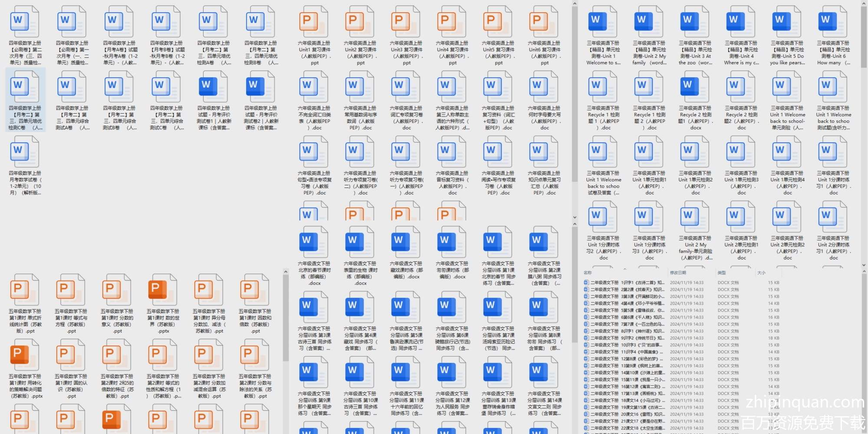Open list row 二年级语文下册 6第6课《千人糕》
This screenshot has height=434, width=868.
pyautogui.click(x=681, y=317)
